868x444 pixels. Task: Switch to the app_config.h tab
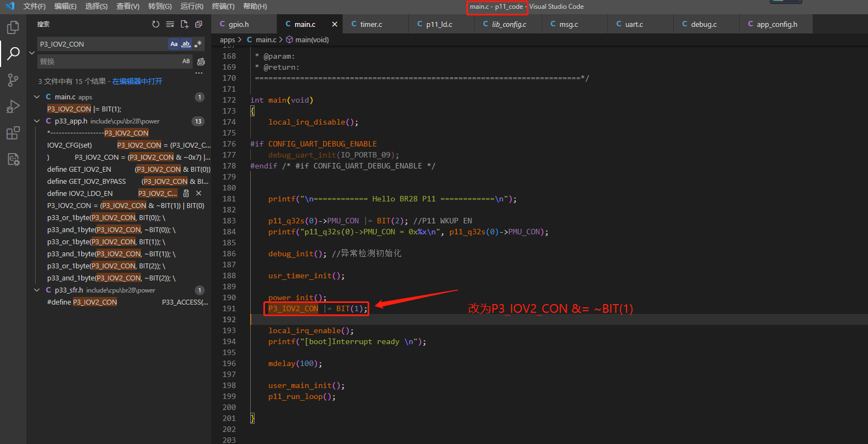[x=776, y=24]
